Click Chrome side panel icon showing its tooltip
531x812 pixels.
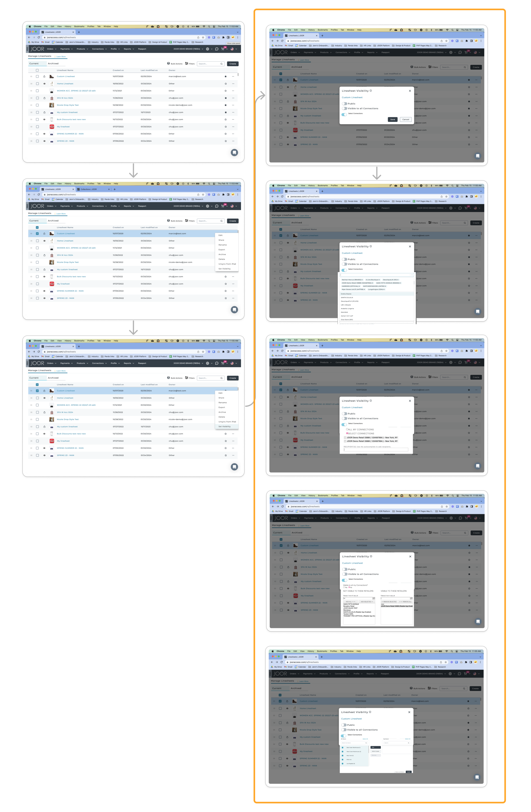pos(228,37)
